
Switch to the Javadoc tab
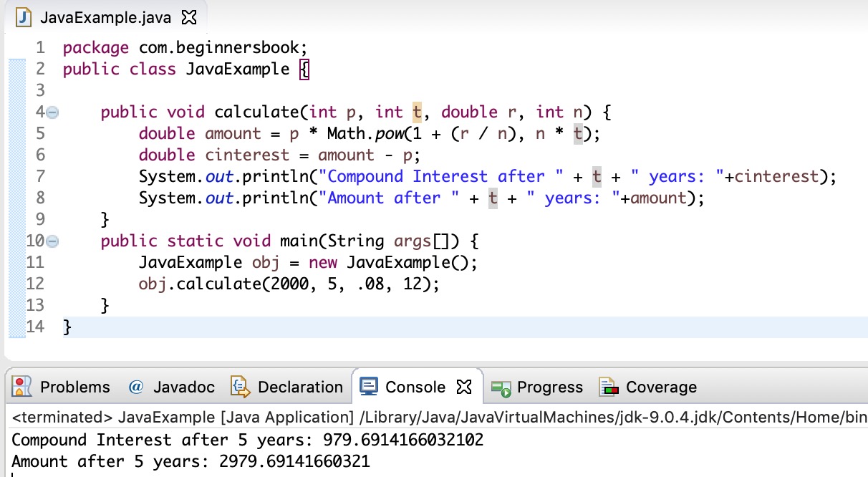[183, 387]
